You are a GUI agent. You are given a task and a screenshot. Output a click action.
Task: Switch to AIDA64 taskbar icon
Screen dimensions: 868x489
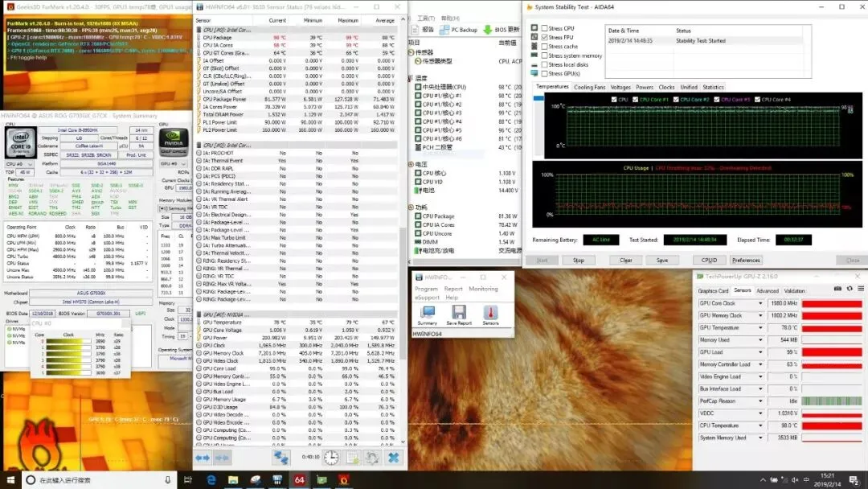click(x=300, y=479)
